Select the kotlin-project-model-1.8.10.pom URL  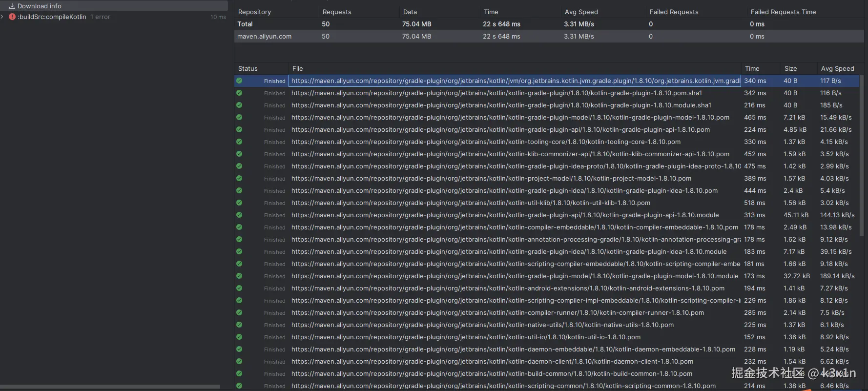click(x=491, y=178)
